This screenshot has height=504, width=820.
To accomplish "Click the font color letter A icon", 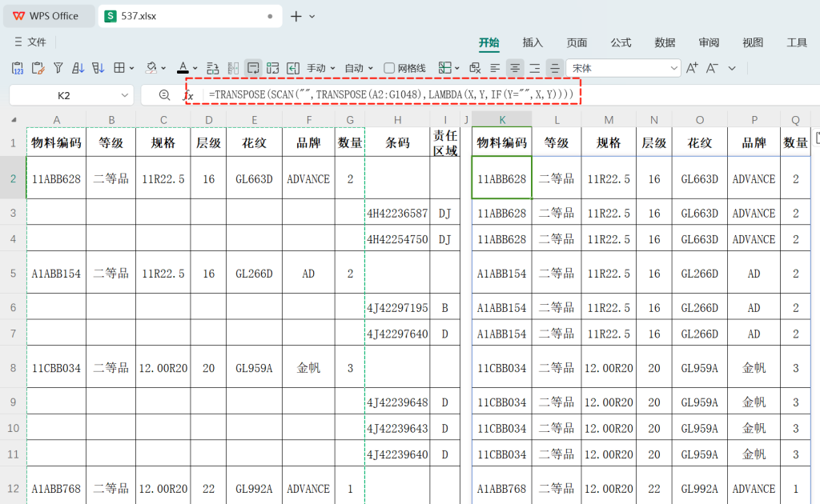I will coord(183,68).
